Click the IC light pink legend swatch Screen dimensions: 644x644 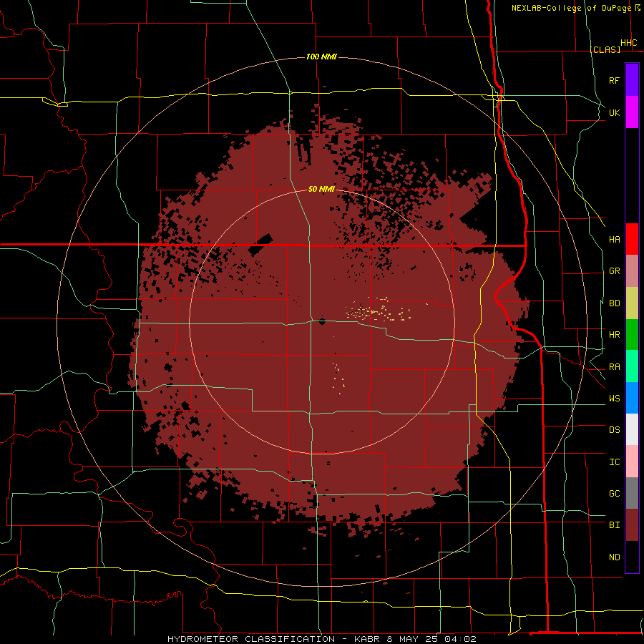pyautogui.click(x=632, y=462)
